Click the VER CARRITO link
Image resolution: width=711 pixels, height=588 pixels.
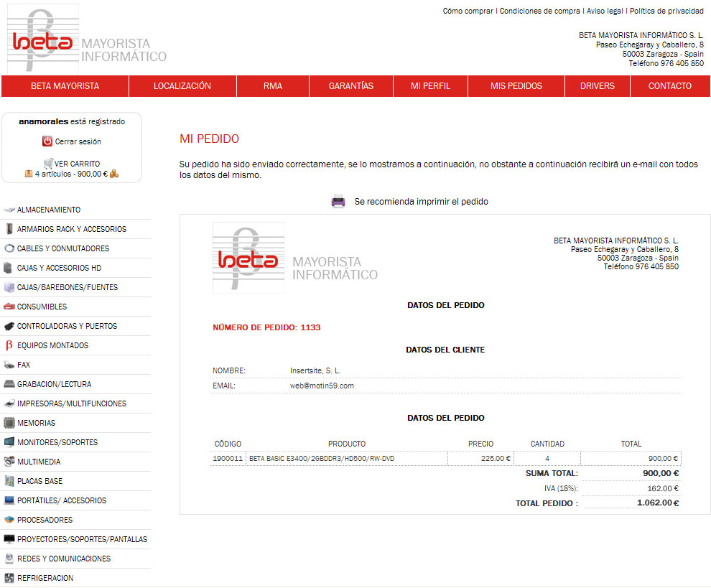tap(77, 164)
